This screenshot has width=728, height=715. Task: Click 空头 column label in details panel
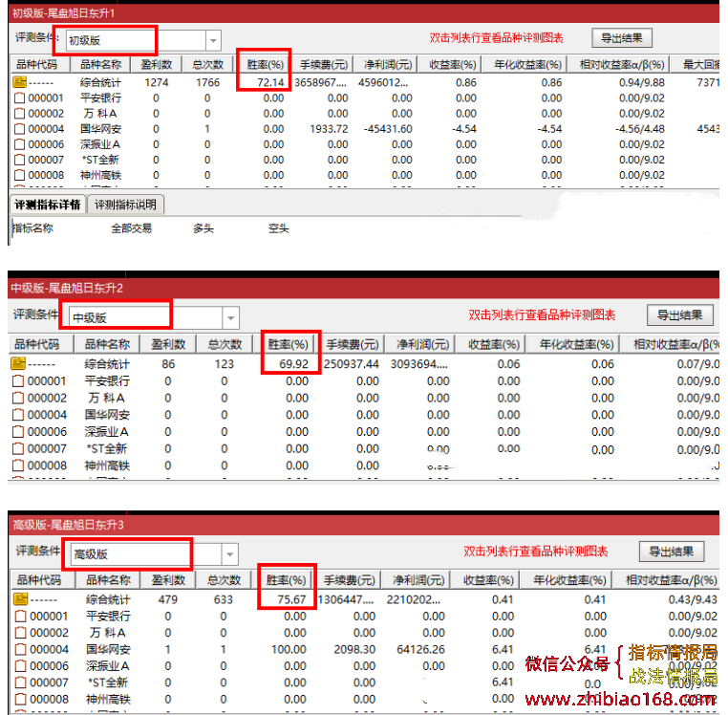pyautogui.click(x=279, y=228)
